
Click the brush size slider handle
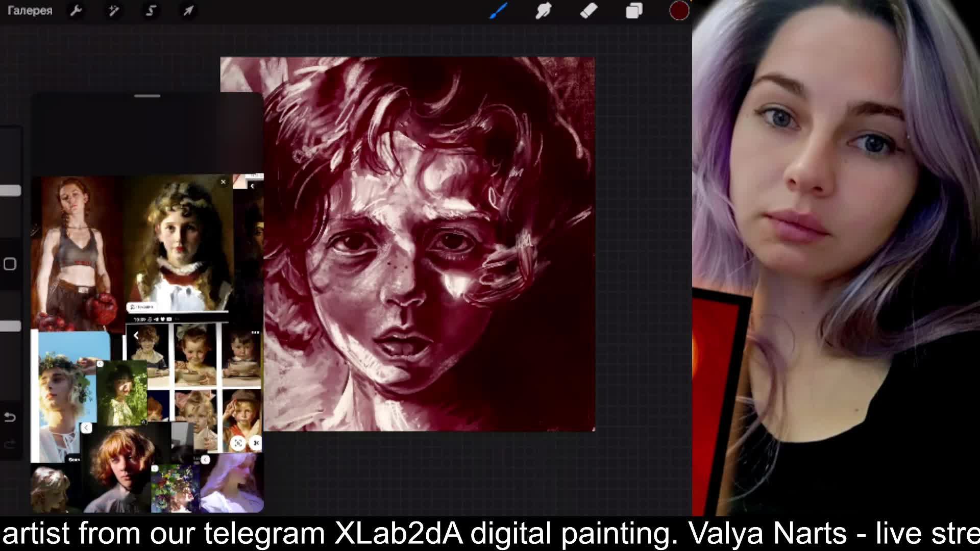click(10, 191)
